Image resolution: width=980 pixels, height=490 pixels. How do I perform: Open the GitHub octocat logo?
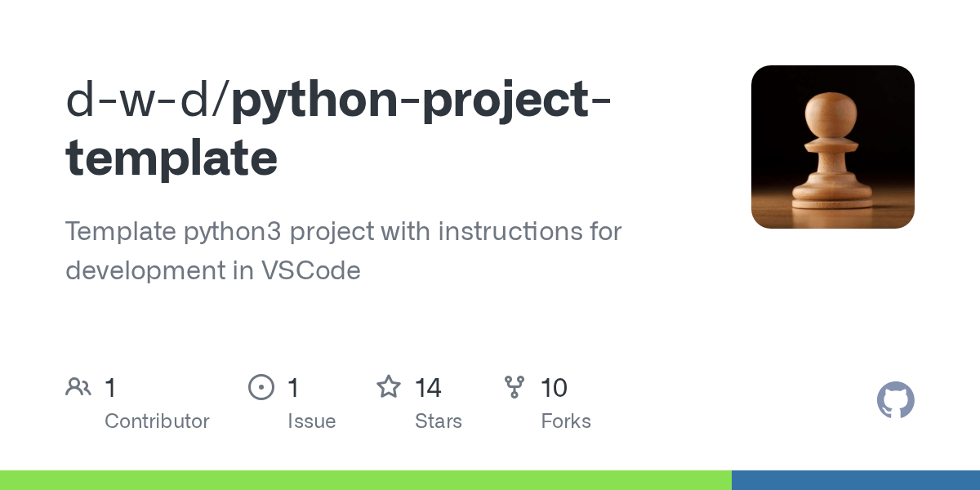(896, 400)
